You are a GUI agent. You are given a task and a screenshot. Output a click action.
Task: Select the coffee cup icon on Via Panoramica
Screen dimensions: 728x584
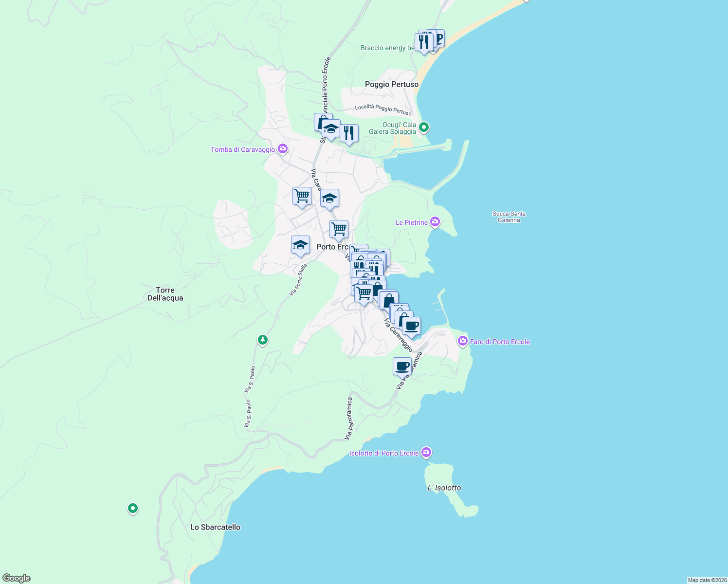[401, 366]
